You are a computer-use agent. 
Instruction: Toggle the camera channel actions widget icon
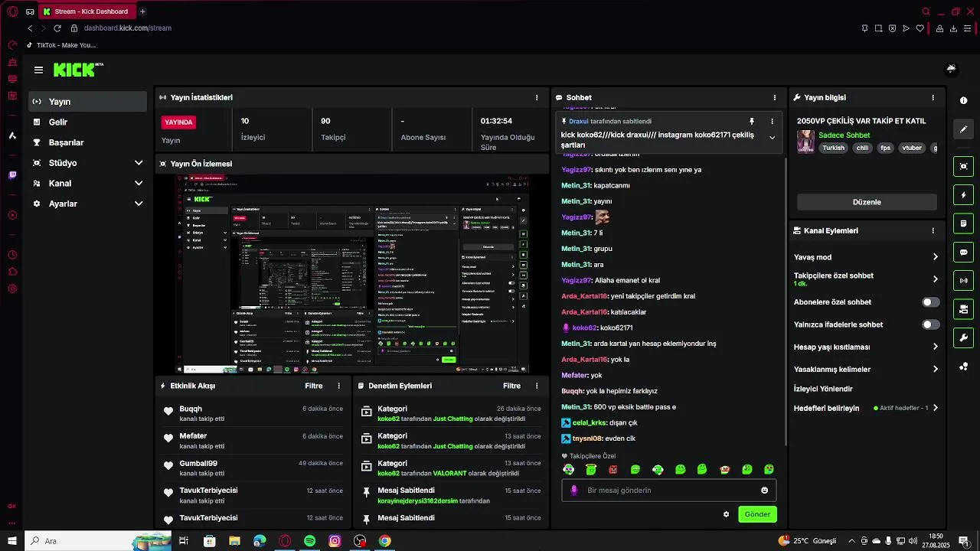[x=963, y=309]
